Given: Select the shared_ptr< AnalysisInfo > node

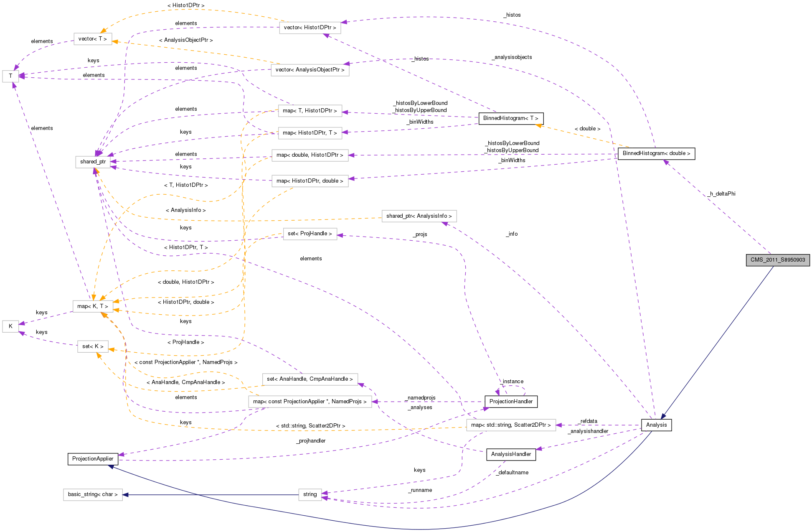Looking at the screenshot, I should pos(419,216).
